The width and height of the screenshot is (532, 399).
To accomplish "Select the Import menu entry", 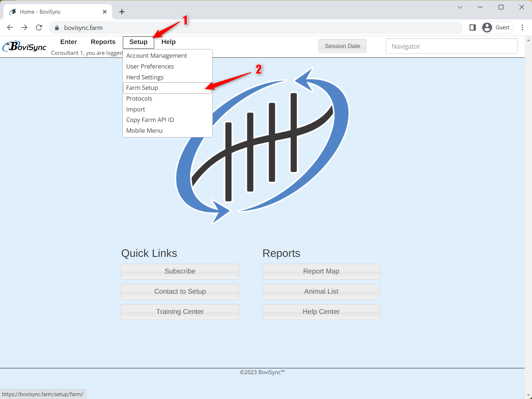I will [x=168, y=109].
